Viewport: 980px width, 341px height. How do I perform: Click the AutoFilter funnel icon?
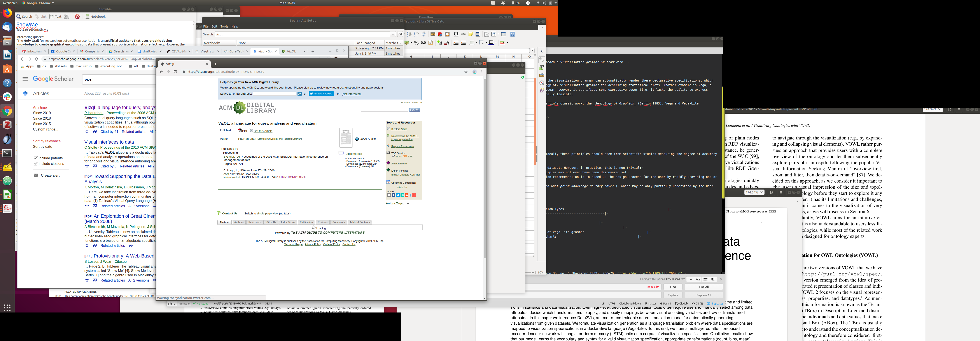coord(423,34)
